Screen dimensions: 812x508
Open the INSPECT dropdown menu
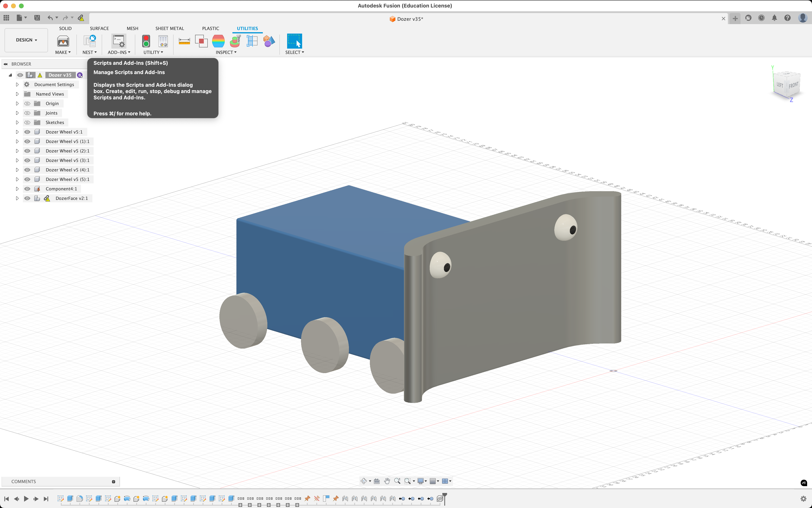click(226, 52)
